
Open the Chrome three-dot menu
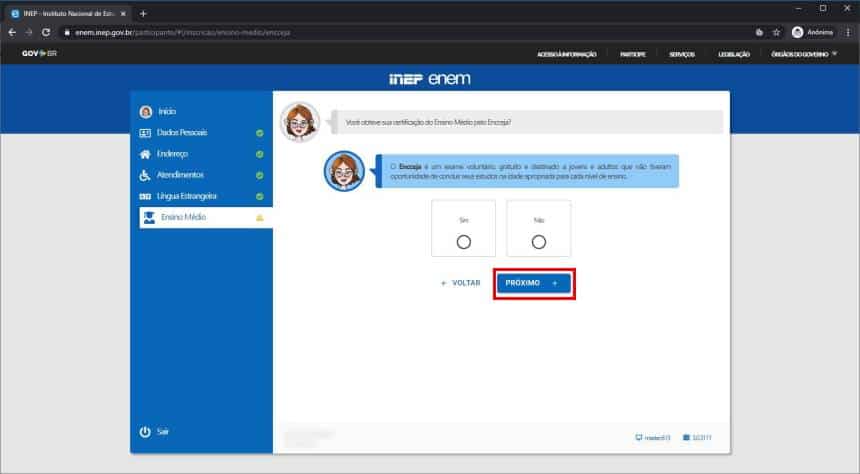[x=848, y=32]
